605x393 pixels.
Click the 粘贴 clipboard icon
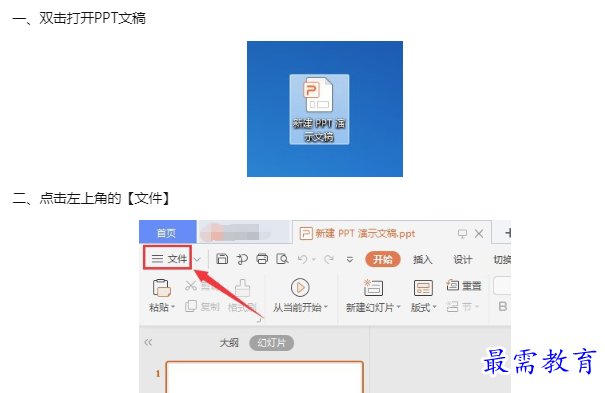pyautogui.click(x=162, y=288)
